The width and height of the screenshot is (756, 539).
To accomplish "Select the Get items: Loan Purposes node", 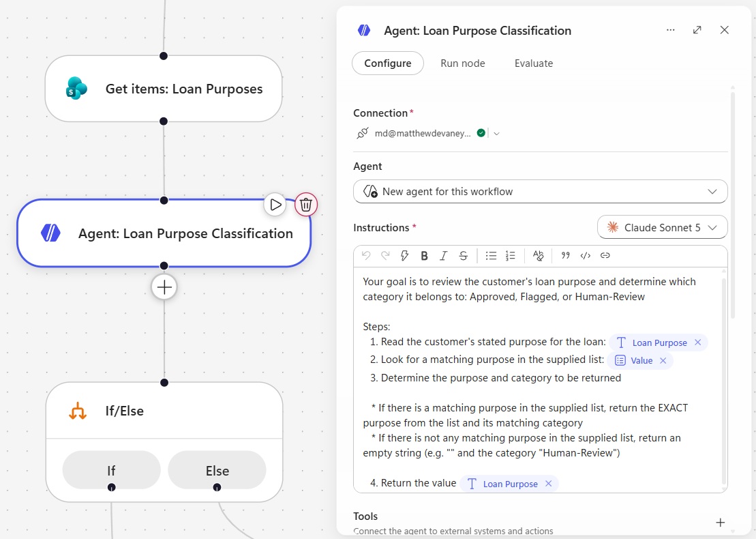I will tap(164, 89).
